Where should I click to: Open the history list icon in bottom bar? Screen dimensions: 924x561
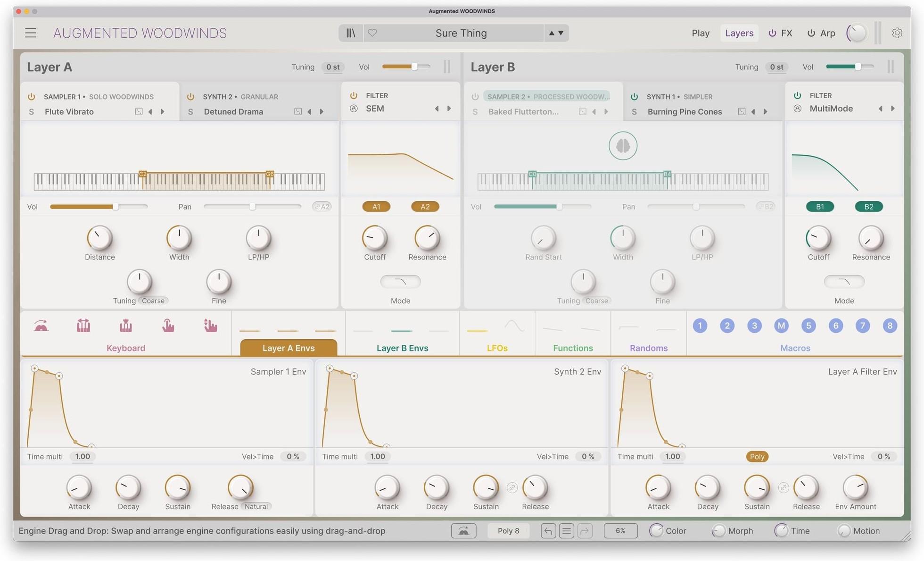point(567,531)
